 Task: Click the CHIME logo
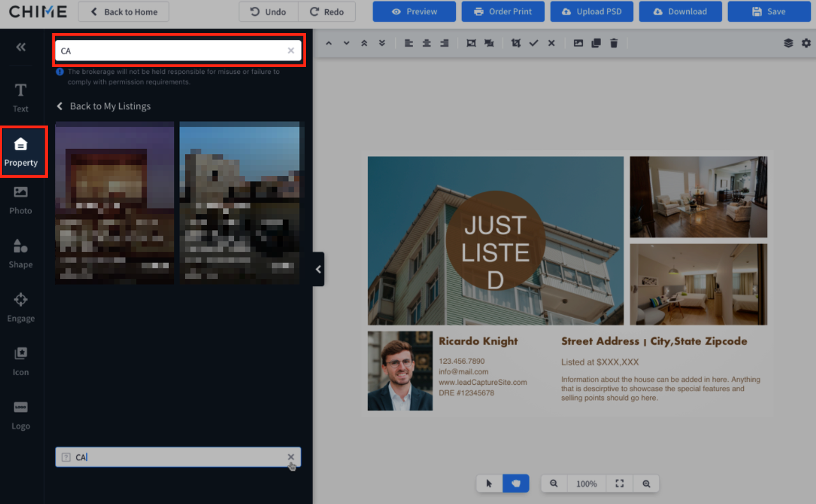point(38,11)
